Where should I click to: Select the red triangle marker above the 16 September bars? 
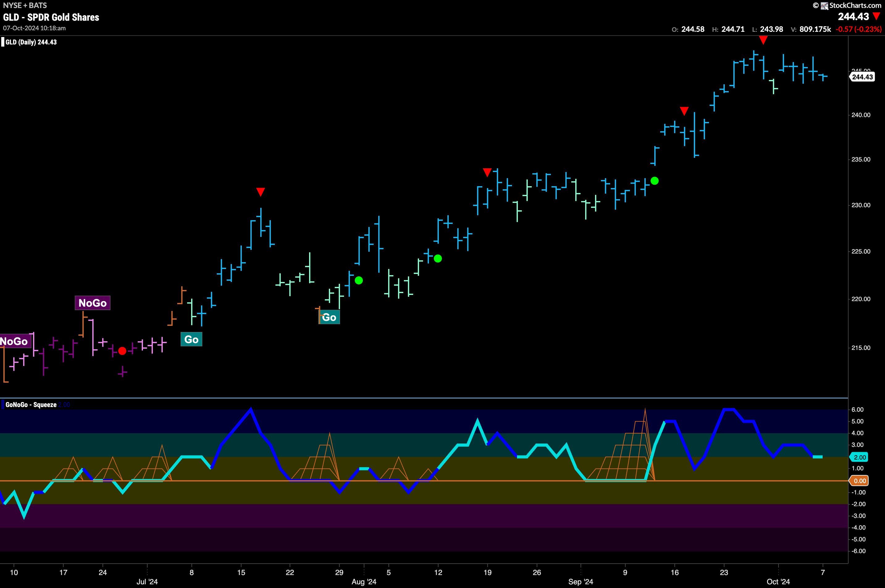[684, 111]
